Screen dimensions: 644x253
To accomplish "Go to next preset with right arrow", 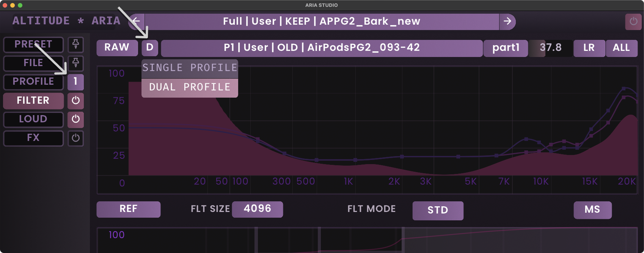I will tap(507, 22).
